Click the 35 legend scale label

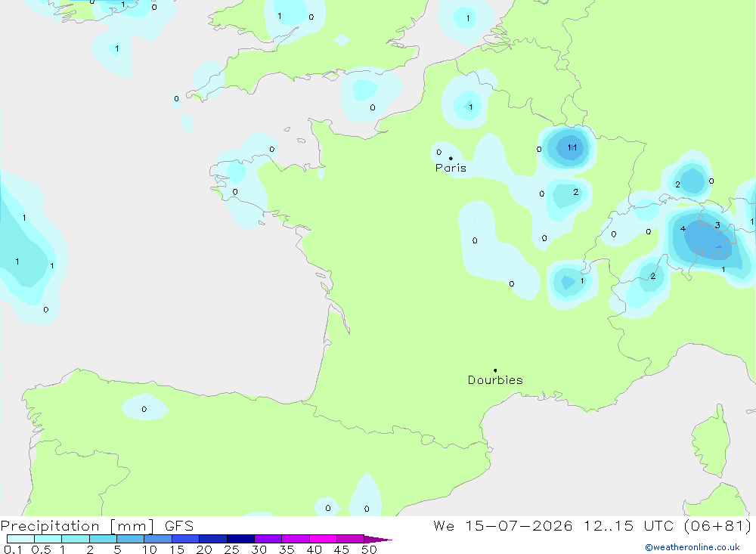pos(287,549)
